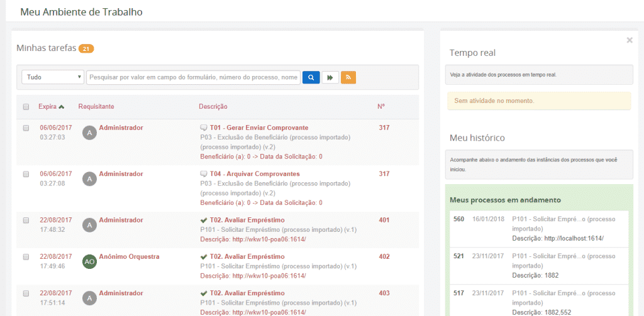Check the task row expiring 06/06/2017 03:27:08
Screen dimensions: 644x316
click(x=26, y=174)
